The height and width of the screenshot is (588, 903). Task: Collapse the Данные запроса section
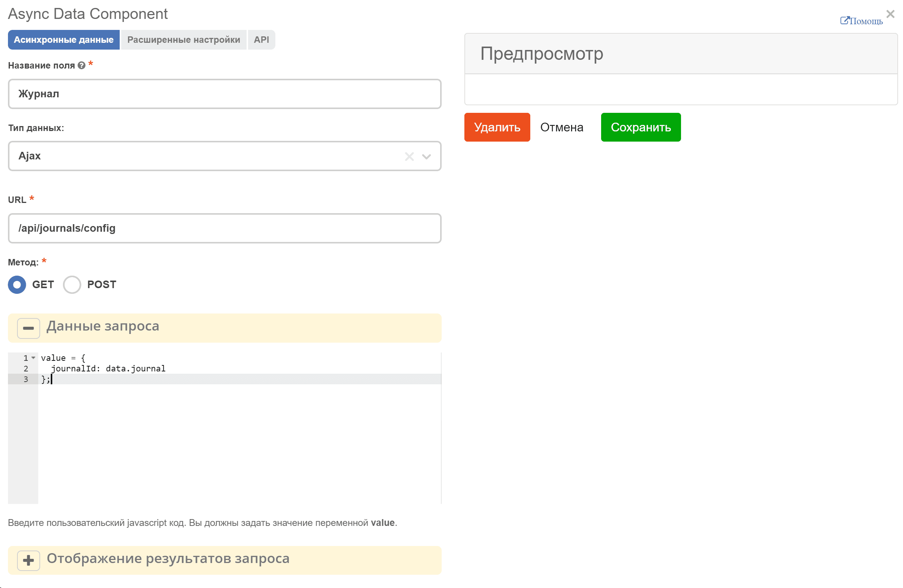[x=28, y=328]
